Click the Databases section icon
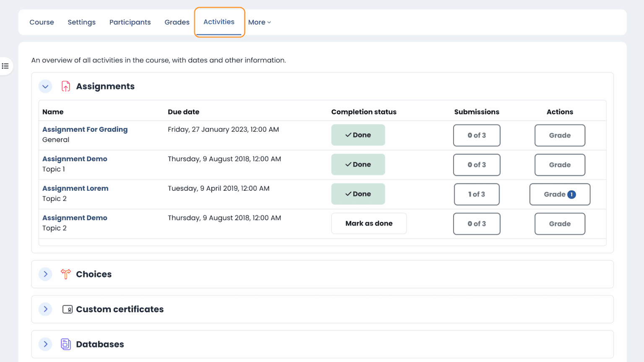644x362 pixels. click(x=65, y=344)
